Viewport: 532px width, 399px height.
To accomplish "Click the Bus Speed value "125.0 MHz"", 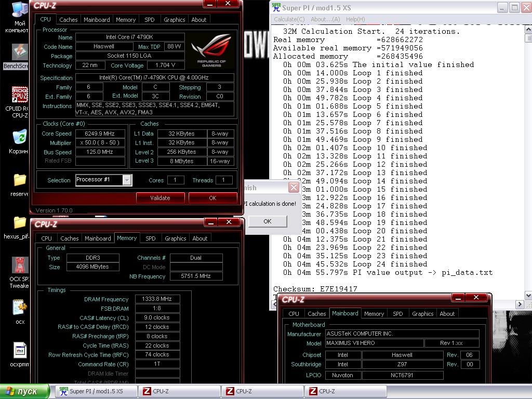I will tap(100, 152).
